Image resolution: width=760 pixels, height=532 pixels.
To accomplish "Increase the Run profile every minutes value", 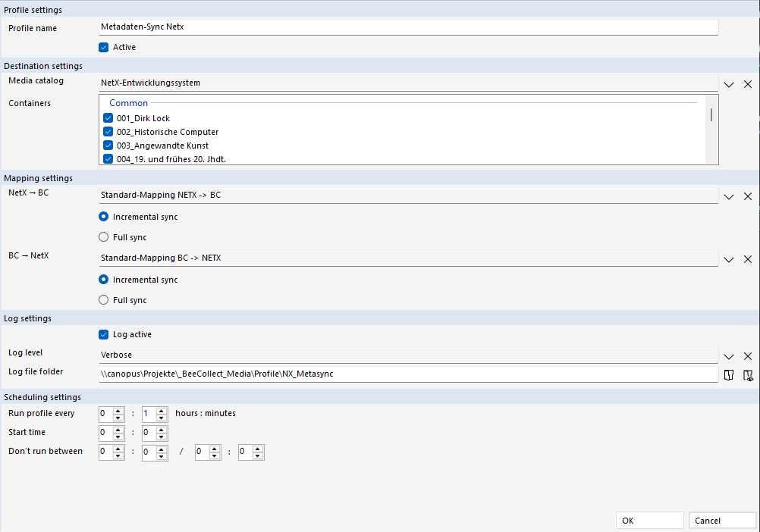I will pyautogui.click(x=162, y=410).
